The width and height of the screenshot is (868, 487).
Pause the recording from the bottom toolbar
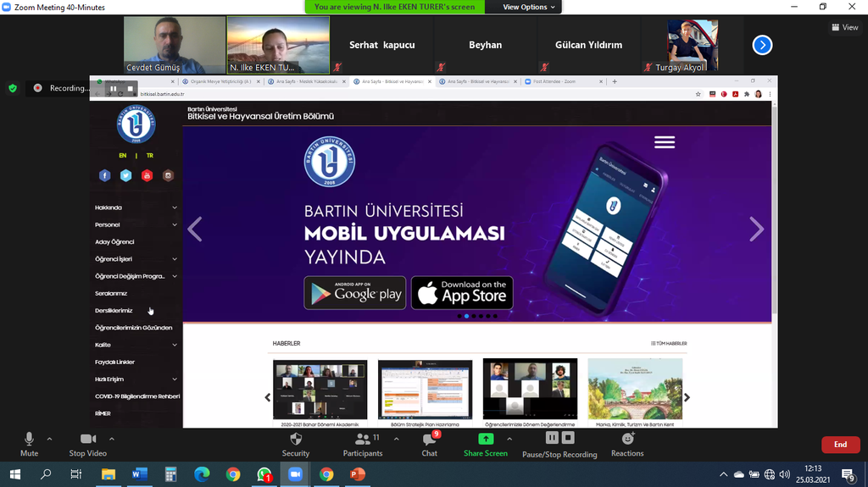click(x=552, y=439)
